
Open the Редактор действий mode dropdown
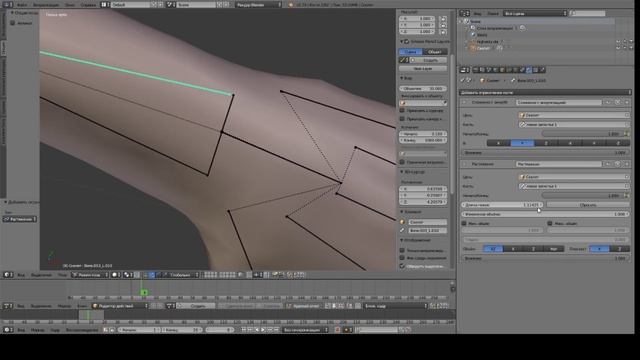coord(120,306)
